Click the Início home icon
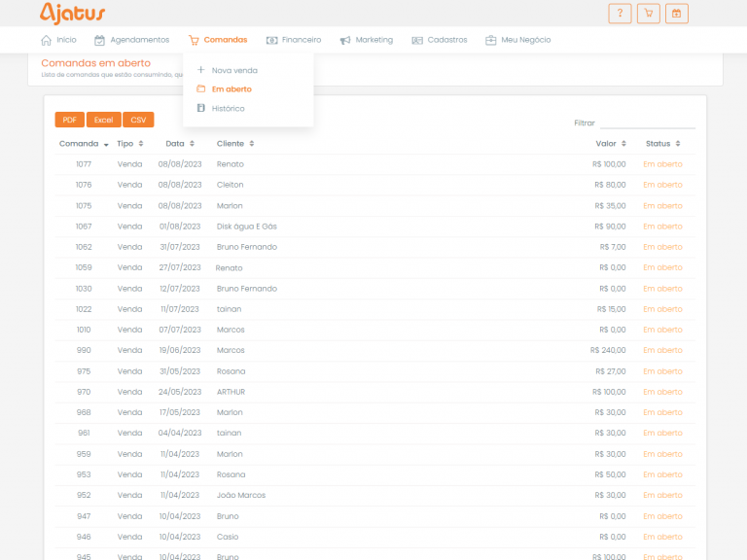Viewport: 747px width, 560px height. [x=46, y=40]
